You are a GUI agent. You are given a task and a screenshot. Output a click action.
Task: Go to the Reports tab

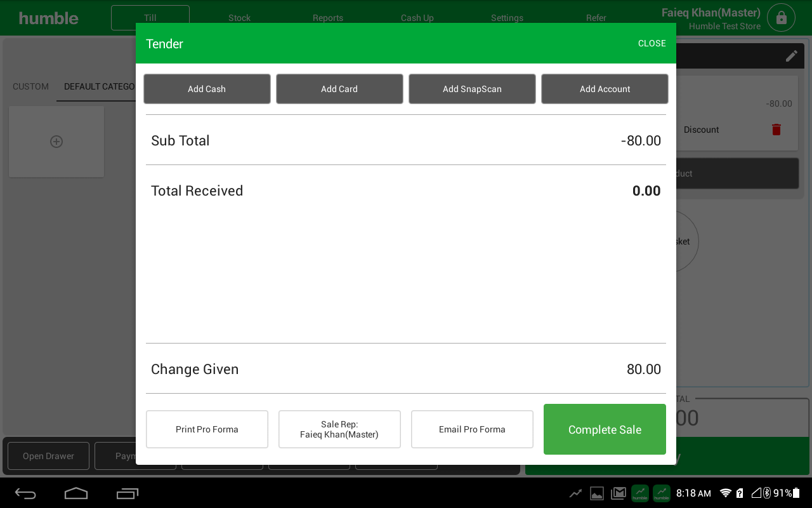point(328,18)
